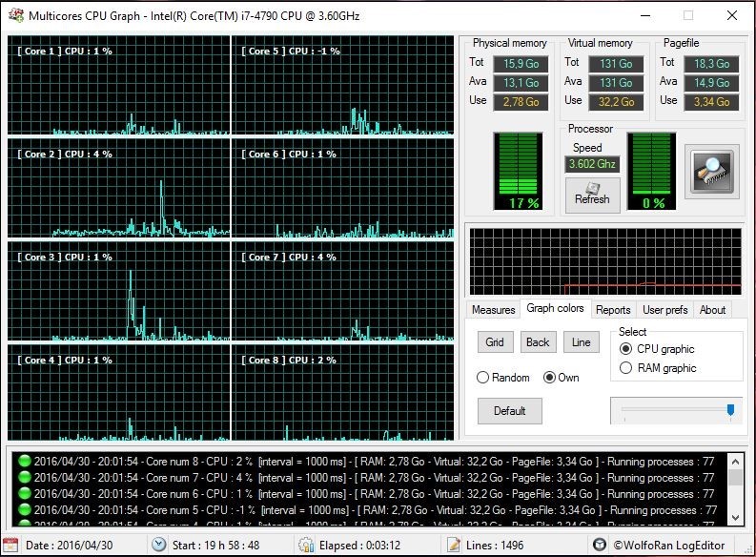Select the Random color radio button

pyautogui.click(x=483, y=378)
